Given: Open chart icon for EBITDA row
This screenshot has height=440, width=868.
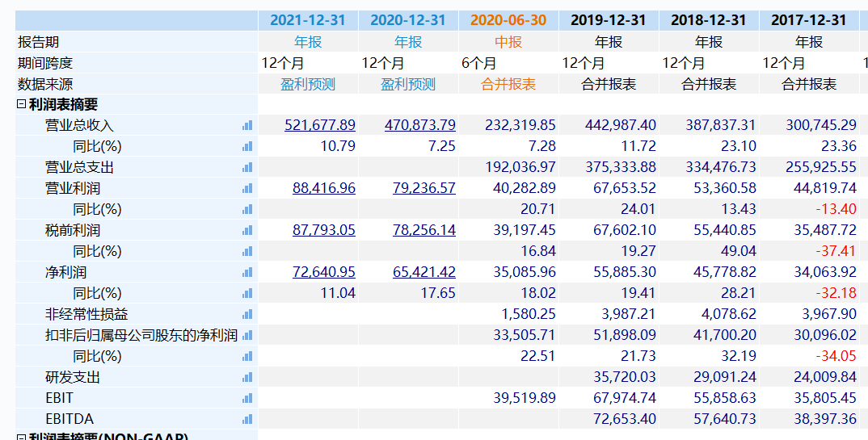Looking at the screenshot, I should click(247, 420).
